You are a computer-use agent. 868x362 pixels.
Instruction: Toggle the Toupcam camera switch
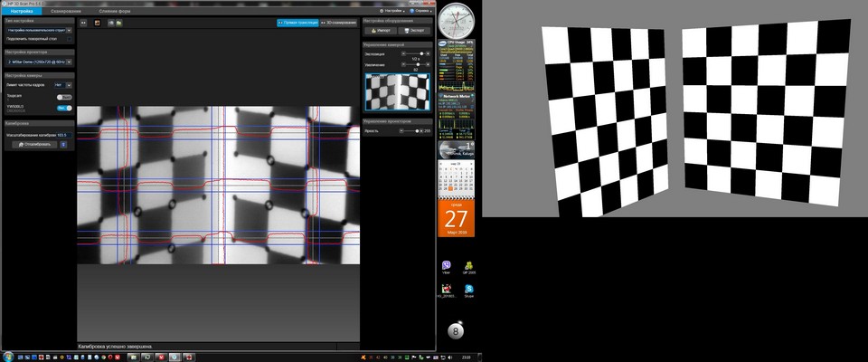coord(64,96)
